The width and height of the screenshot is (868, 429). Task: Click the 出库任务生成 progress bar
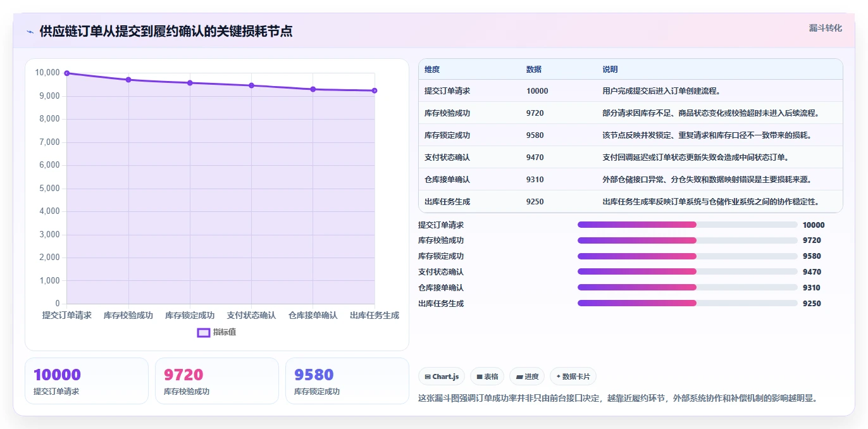pos(688,303)
